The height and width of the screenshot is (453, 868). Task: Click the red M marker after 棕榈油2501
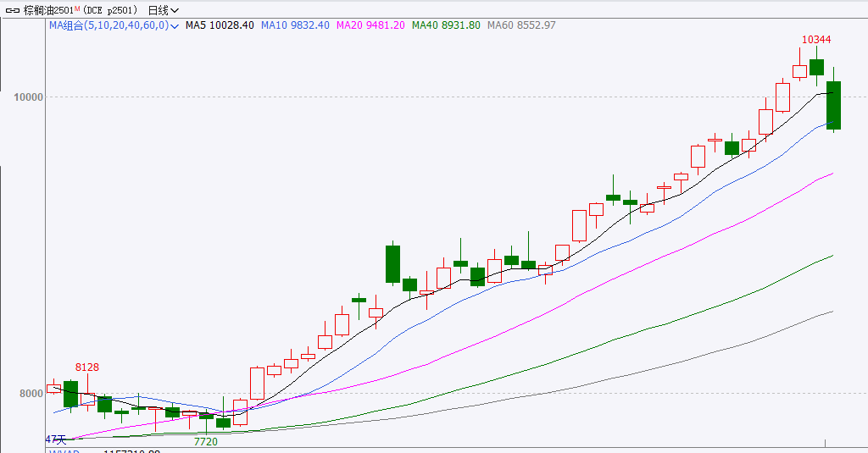tap(77, 8)
